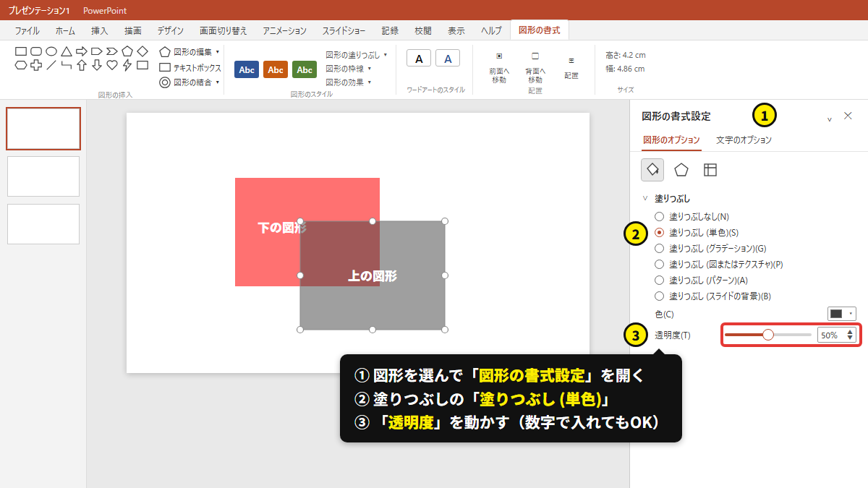Click the 幅 4.86 cm width field

point(625,69)
